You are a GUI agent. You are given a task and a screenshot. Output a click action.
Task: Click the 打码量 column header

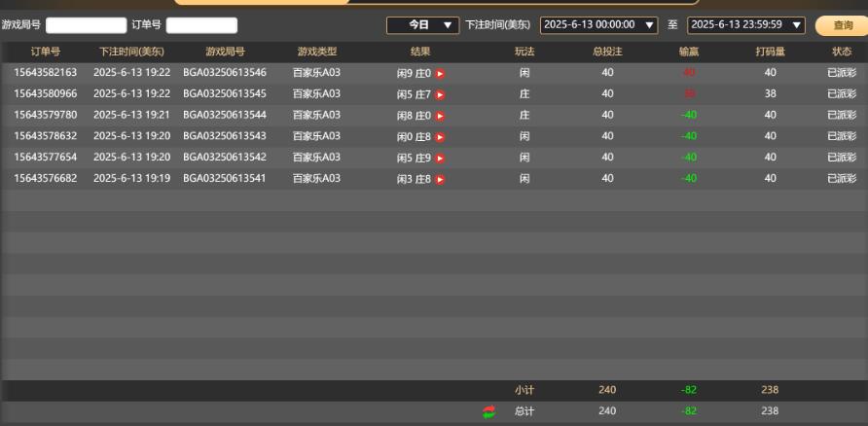[770, 51]
